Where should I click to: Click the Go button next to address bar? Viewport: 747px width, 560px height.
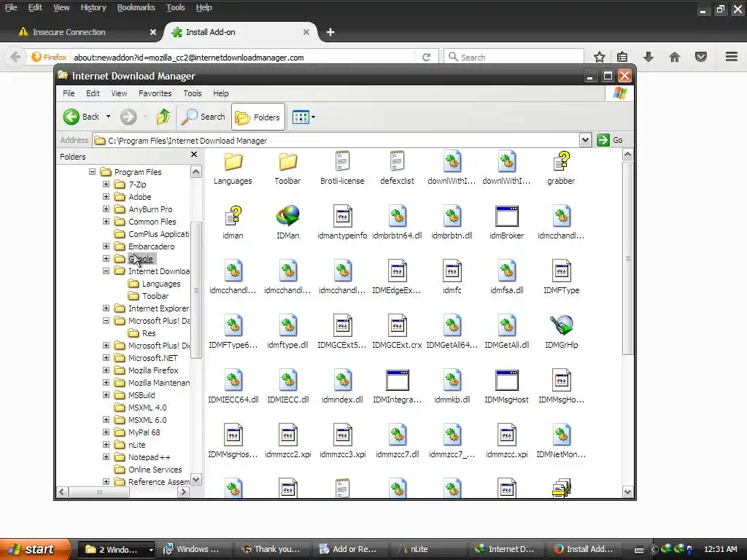coord(611,140)
